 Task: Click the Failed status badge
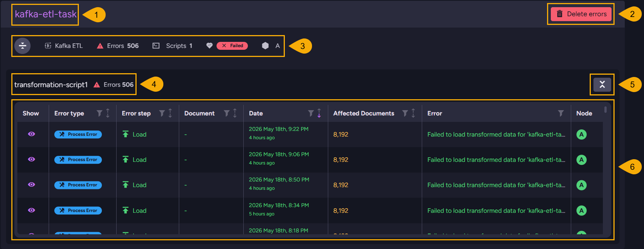tap(232, 46)
